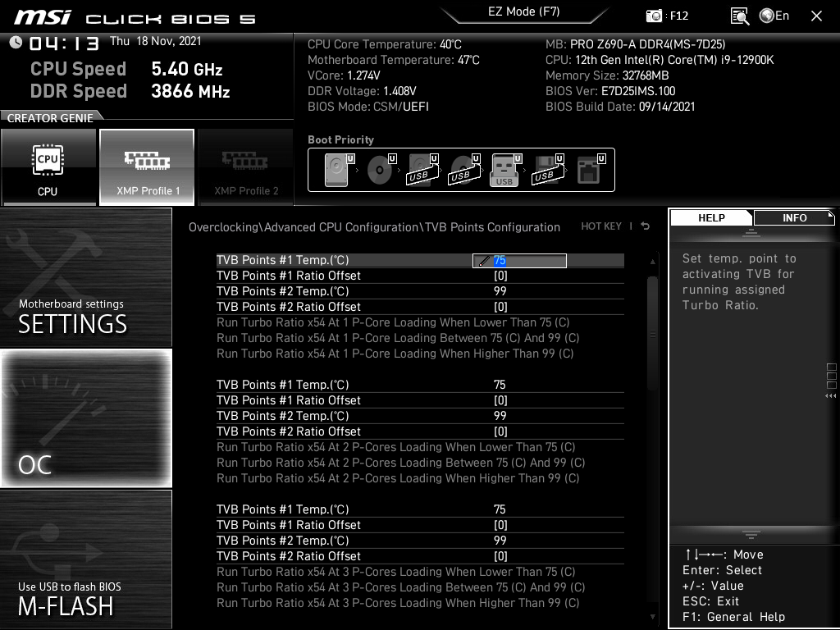Switch to the HELP tab
840x630 pixels.
pyautogui.click(x=711, y=217)
